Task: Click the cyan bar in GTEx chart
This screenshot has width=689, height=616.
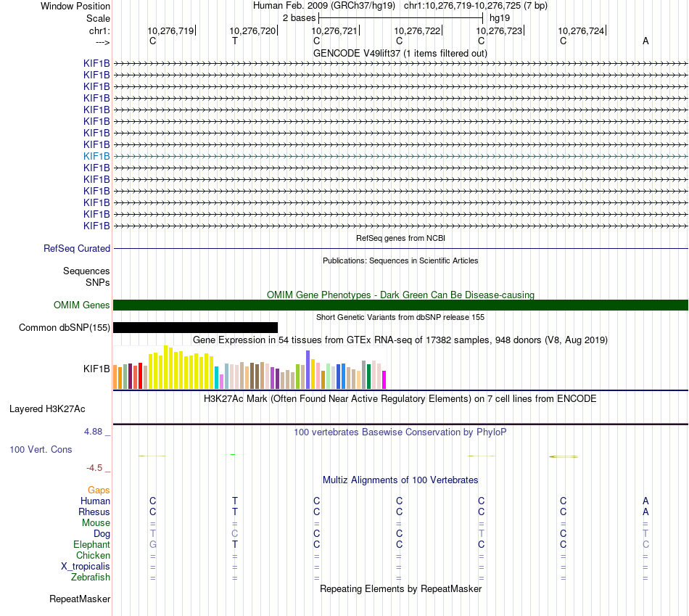Action: pos(217,378)
